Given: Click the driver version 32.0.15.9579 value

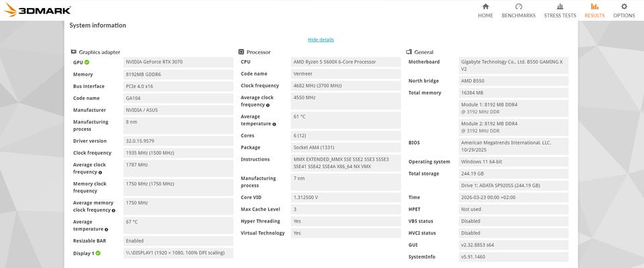Looking at the screenshot, I should pos(178,141).
